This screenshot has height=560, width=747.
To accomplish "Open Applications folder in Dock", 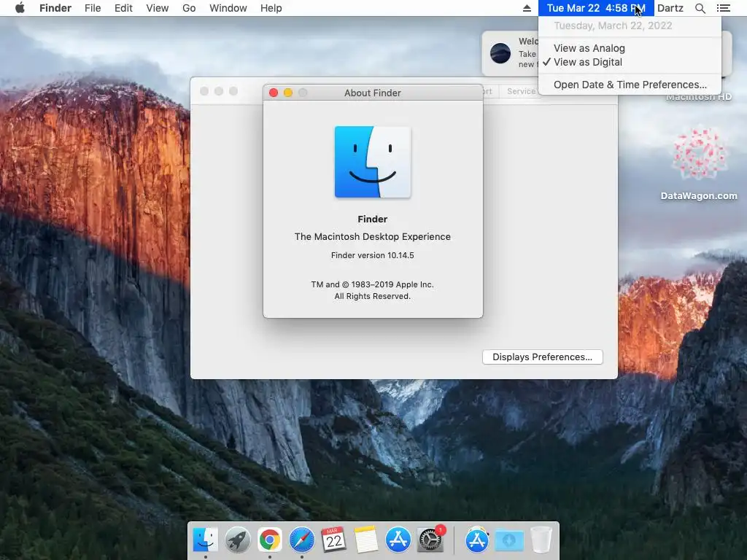I will click(x=477, y=540).
